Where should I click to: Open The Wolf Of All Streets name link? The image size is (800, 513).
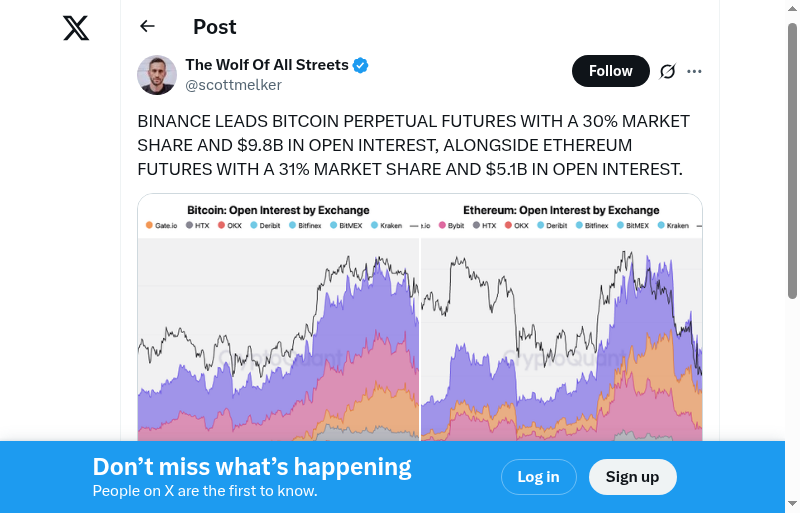266,65
